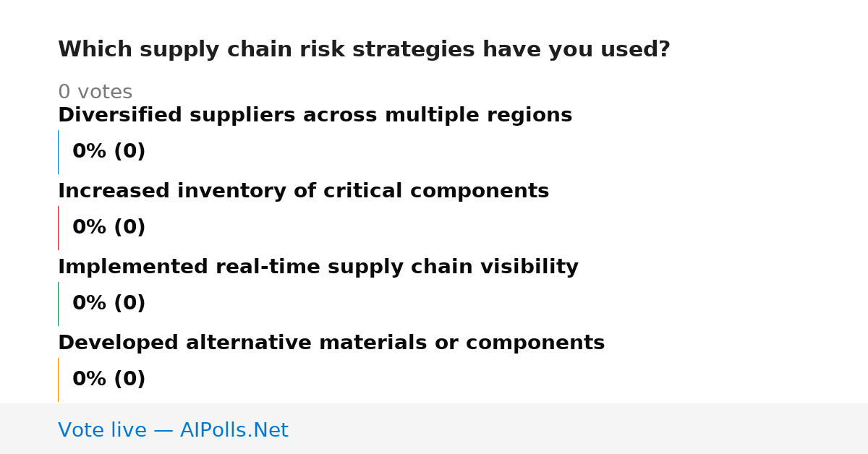Select 'Increased inventory of critical components' option
This screenshot has height=454, width=868.
pyautogui.click(x=303, y=192)
